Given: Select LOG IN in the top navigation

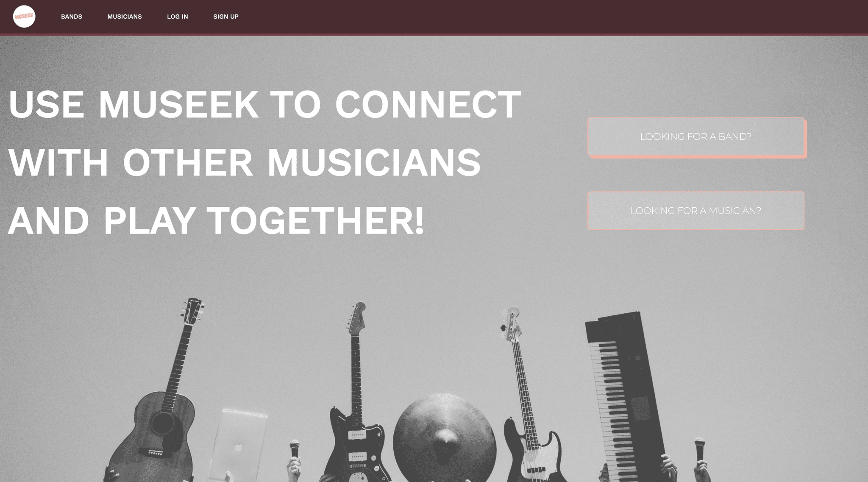Looking at the screenshot, I should point(178,17).
